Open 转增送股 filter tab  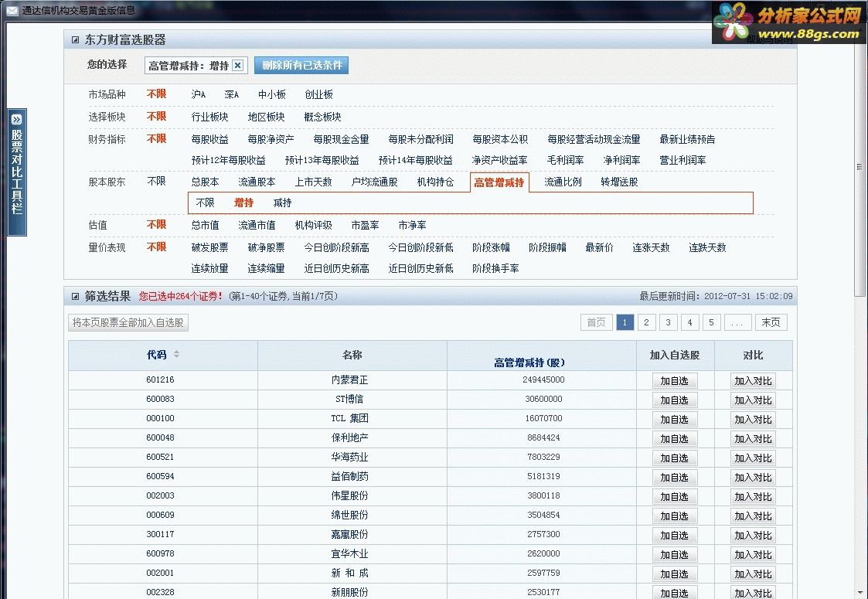[620, 182]
